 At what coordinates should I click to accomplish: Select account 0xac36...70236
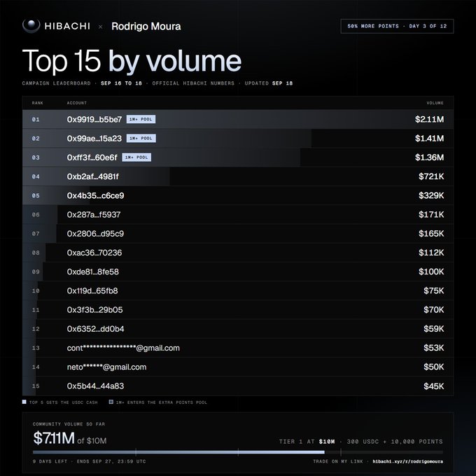pos(94,253)
